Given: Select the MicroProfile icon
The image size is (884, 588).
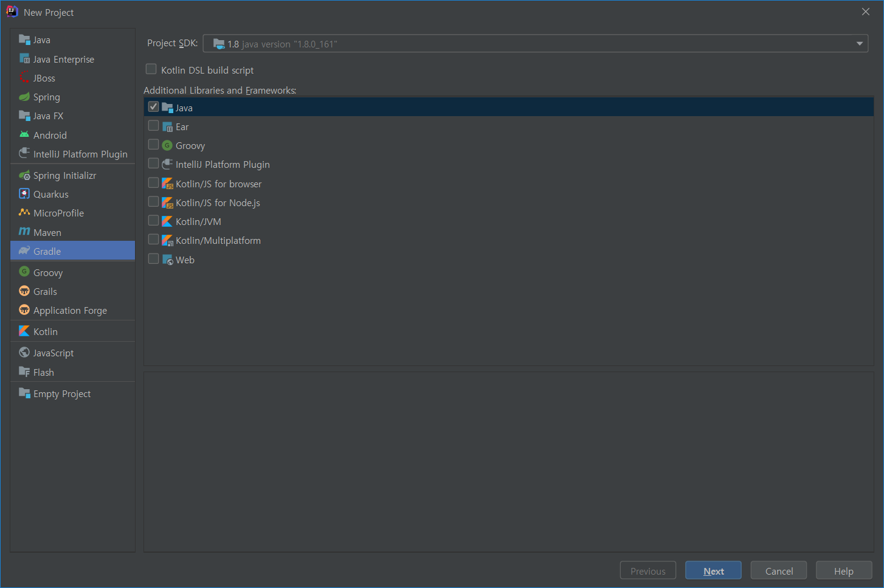Looking at the screenshot, I should coord(24,213).
